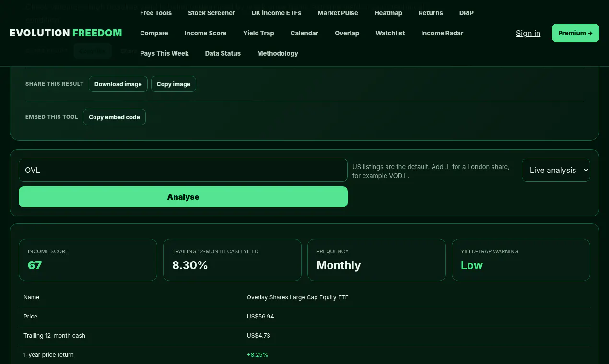This screenshot has width=609, height=364.
Task: Go to UK income ETFs page
Action: [276, 13]
